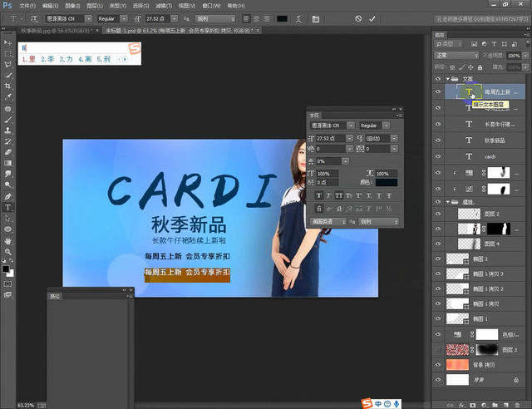Show the hidden 图层 3 layer

[x=438, y=350]
